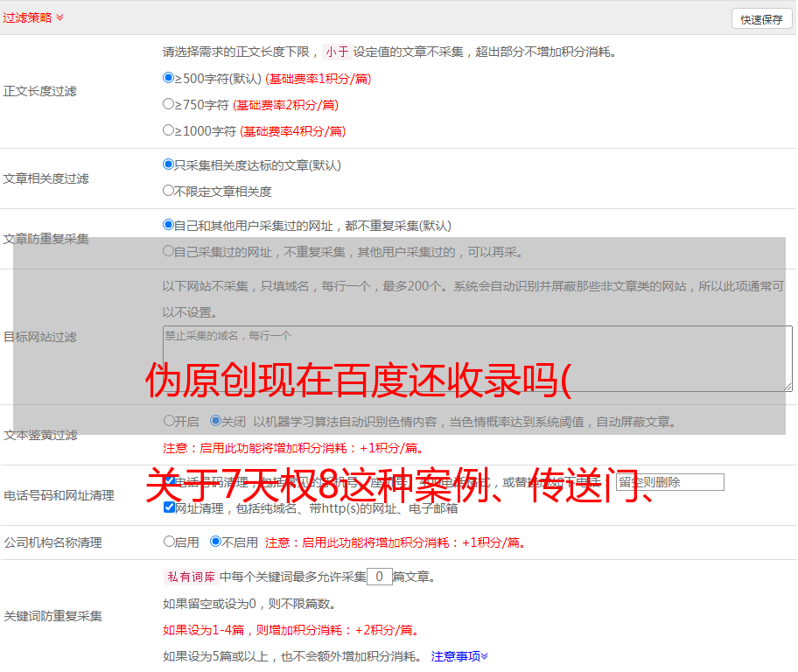Toggle the 电话号码清理 checkbox
The width and height of the screenshot is (798, 672).
[170, 481]
